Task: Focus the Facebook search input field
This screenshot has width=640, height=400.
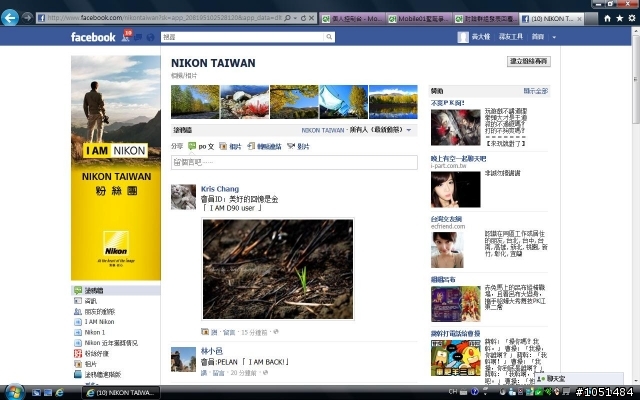Action: [x=243, y=37]
